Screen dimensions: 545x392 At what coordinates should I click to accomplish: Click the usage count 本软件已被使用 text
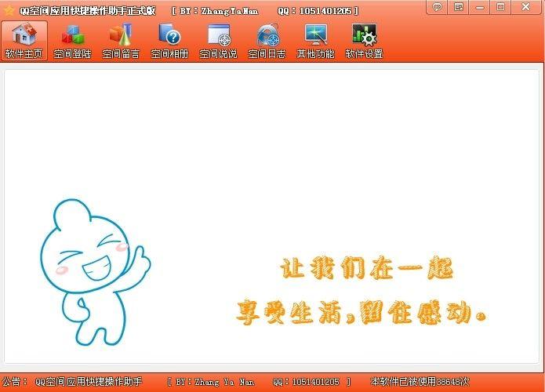pos(420,382)
